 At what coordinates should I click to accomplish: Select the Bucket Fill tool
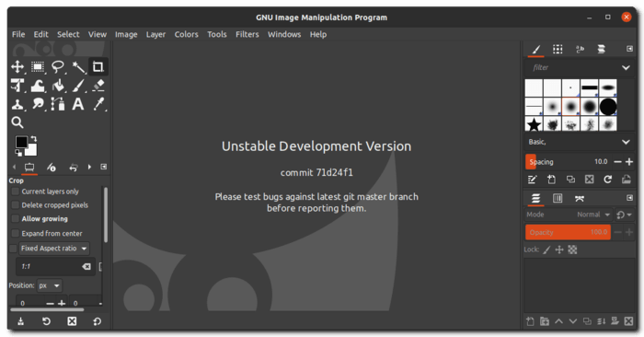click(58, 86)
